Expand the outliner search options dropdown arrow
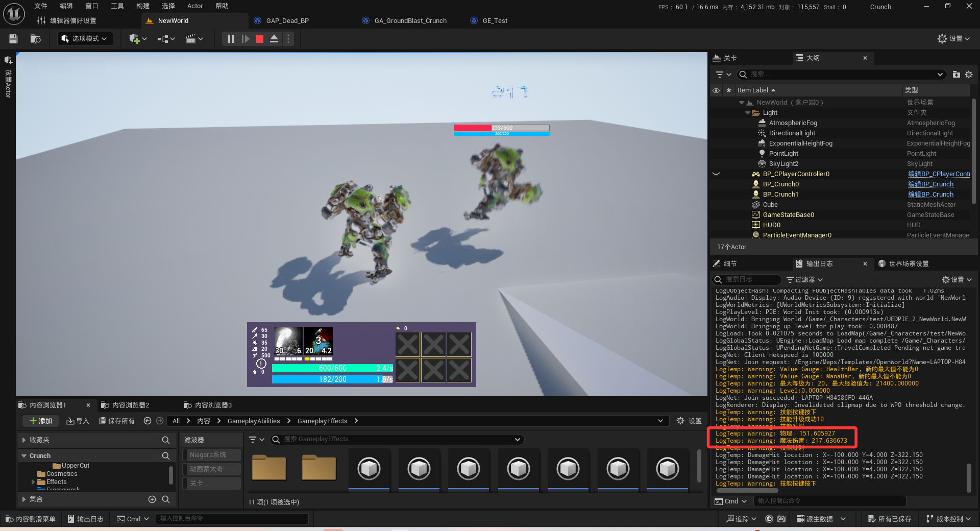Image resolution: width=980 pixels, height=531 pixels. click(940, 75)
